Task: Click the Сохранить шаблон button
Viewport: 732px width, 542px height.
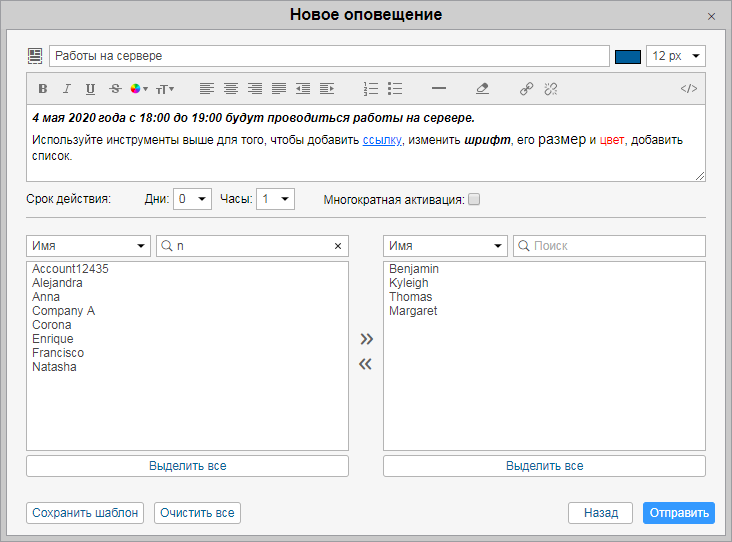Action: tap(85, 513)
